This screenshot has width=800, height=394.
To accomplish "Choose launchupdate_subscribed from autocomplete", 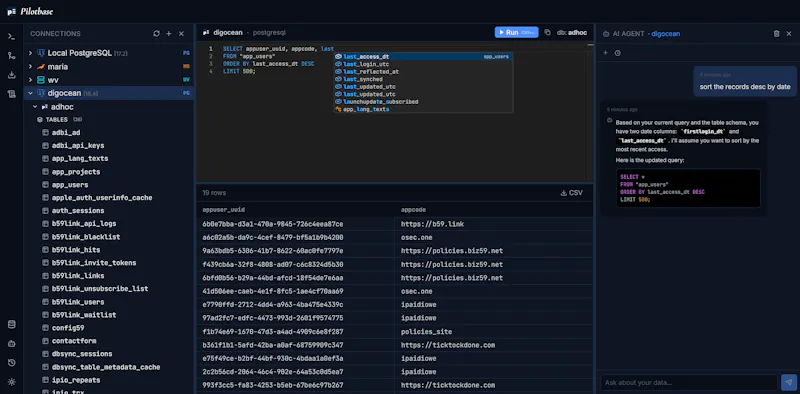I will 423,102.
